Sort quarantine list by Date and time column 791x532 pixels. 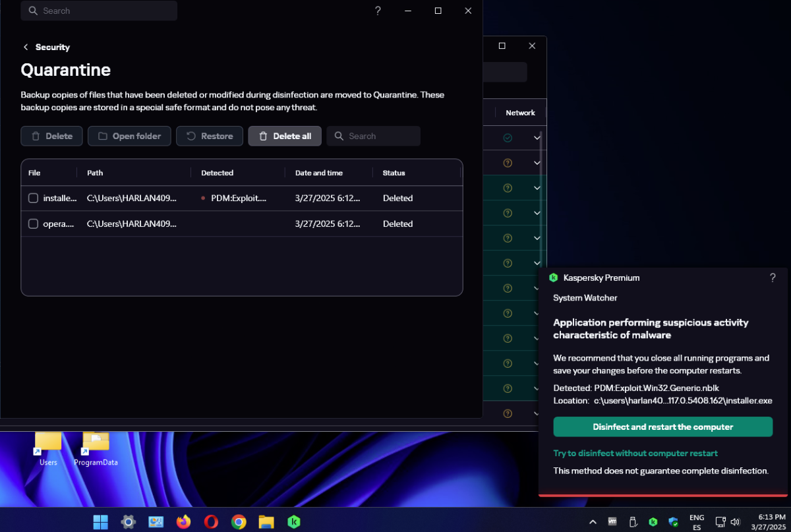coord(319,173)
